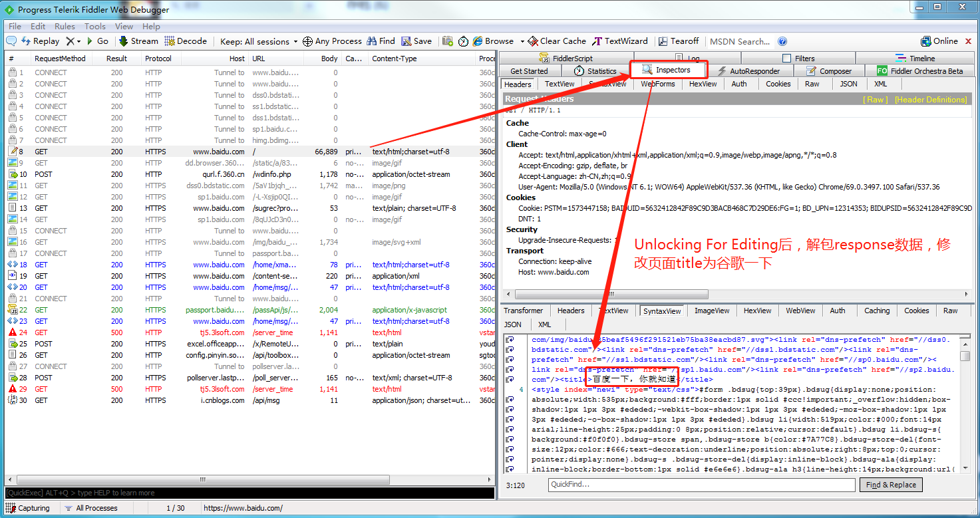The width and height of the screenshot is (980, 518).
Task: Click the [Header Definitions] link
Action: pyautogui.click(x=931, y=99)
